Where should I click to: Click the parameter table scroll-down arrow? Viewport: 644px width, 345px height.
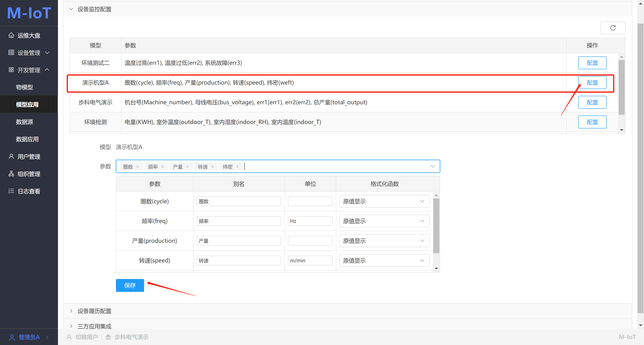coord(436,269)
